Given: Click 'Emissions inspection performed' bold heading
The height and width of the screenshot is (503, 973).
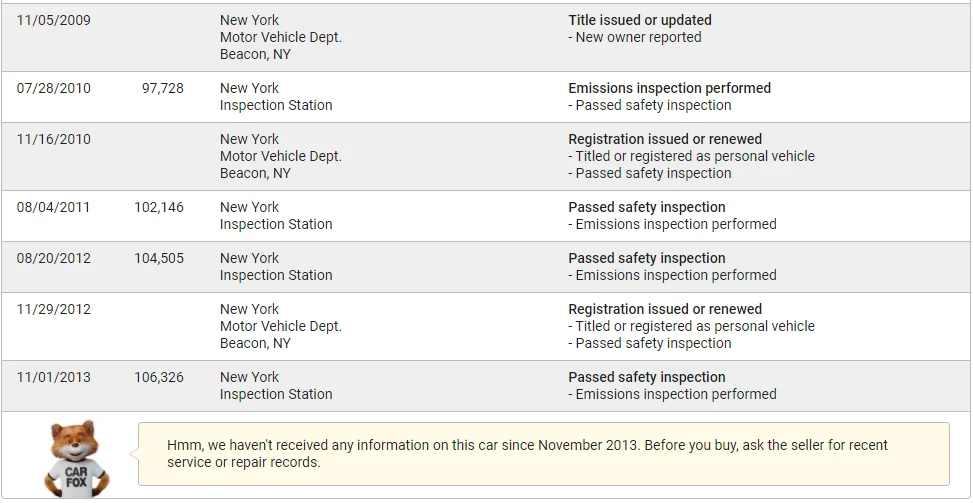Looking at the screenshot, I should pyautogui.click(x=669, y=88).
